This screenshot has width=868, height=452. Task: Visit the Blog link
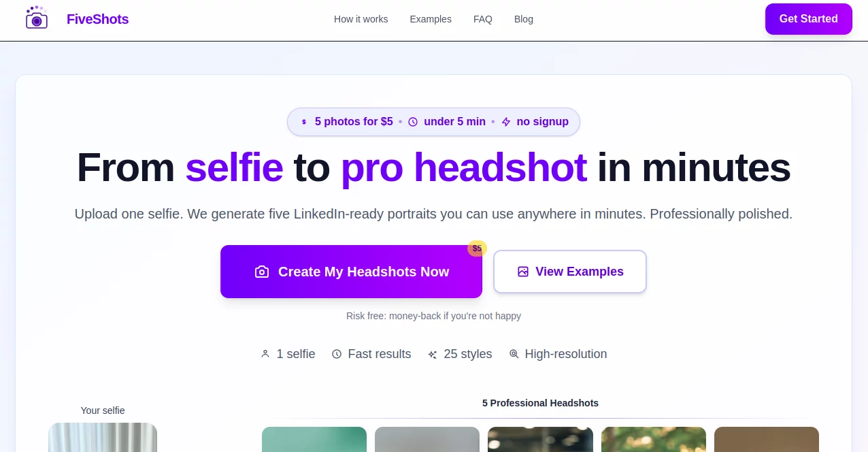[x=523, y=19]
